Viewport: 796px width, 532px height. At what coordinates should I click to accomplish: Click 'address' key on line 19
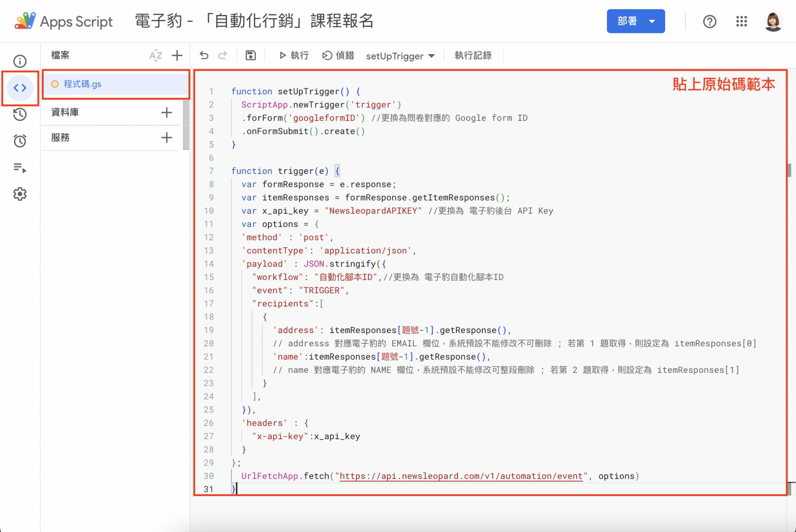click(x=296, y=330)
